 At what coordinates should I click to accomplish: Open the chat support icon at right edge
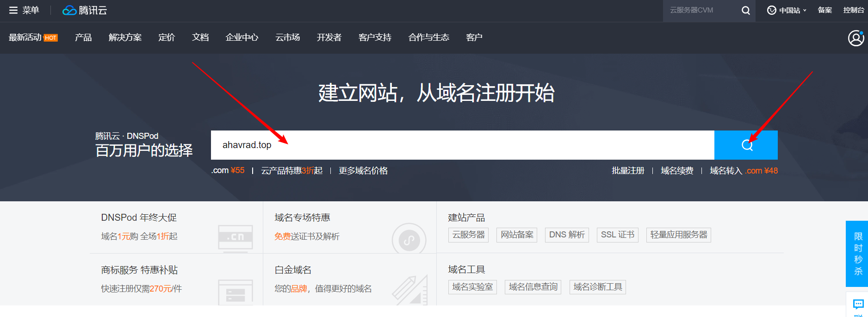click(858, 304)
